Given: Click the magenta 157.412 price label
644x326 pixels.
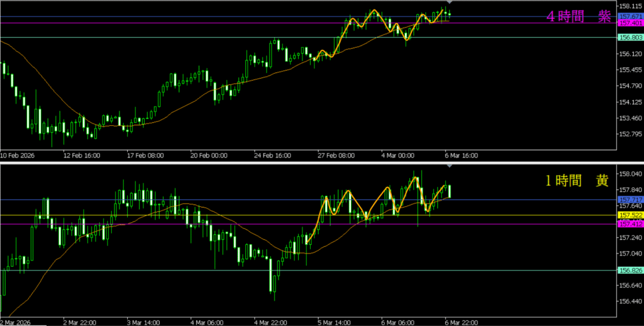Looking at the screenshot, I should click(x=630, y=224).
